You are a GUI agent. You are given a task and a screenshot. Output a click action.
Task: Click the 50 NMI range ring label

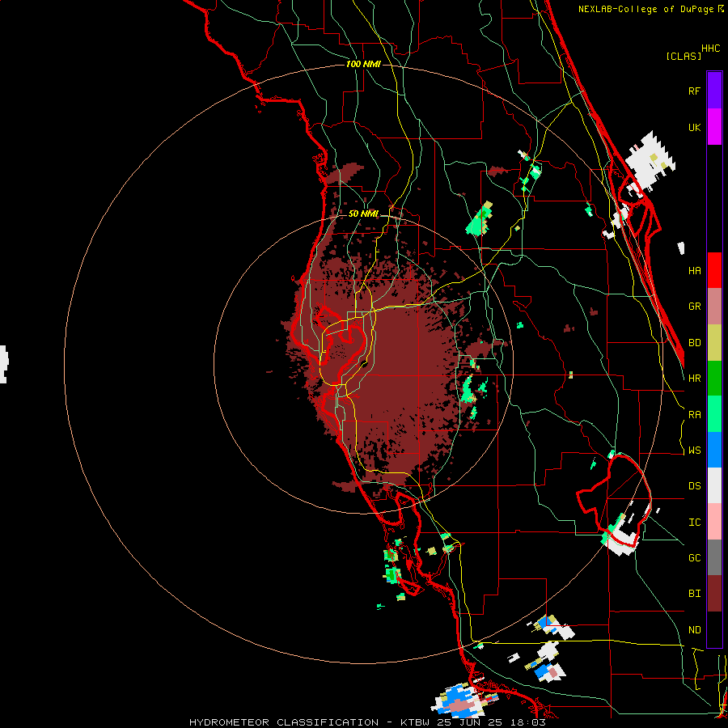(x=363, y=214)
